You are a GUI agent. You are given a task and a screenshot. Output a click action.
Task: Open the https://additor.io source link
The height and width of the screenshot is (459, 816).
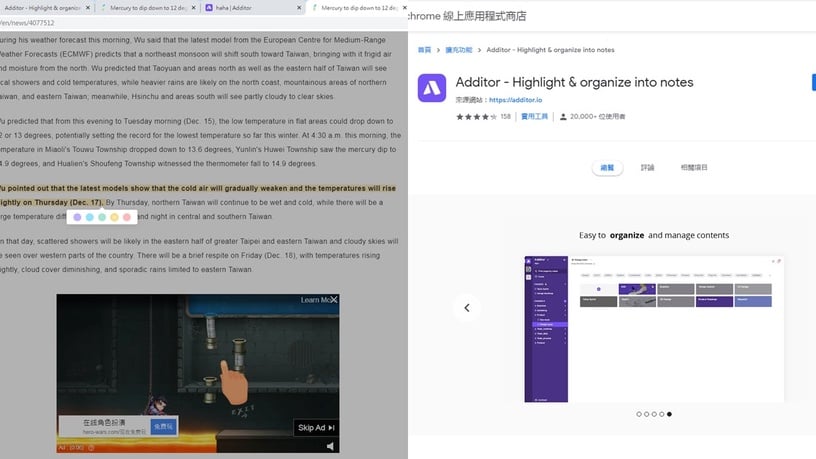[515, 100]
